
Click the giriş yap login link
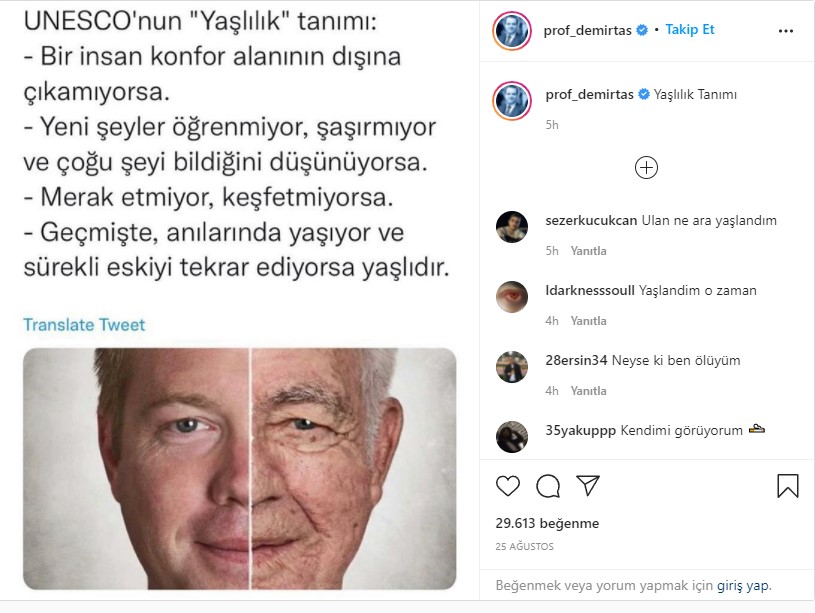pyautogui.click(x=744, y=585)
